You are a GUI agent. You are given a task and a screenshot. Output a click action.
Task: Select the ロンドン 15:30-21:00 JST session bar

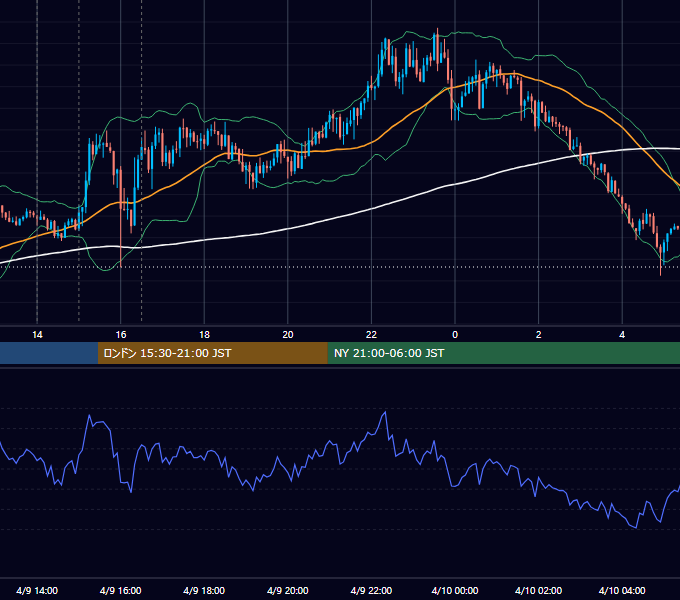pos(212,353)
